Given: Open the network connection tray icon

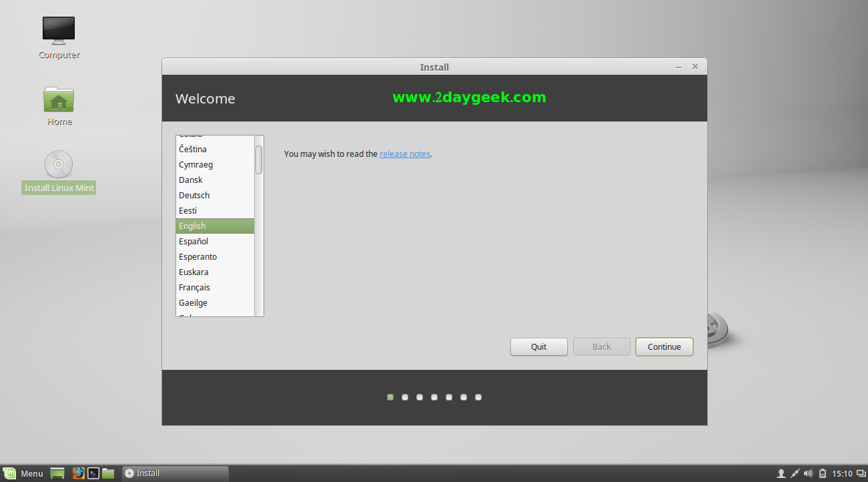Looking at the screenshot, I should coord(795,474).
